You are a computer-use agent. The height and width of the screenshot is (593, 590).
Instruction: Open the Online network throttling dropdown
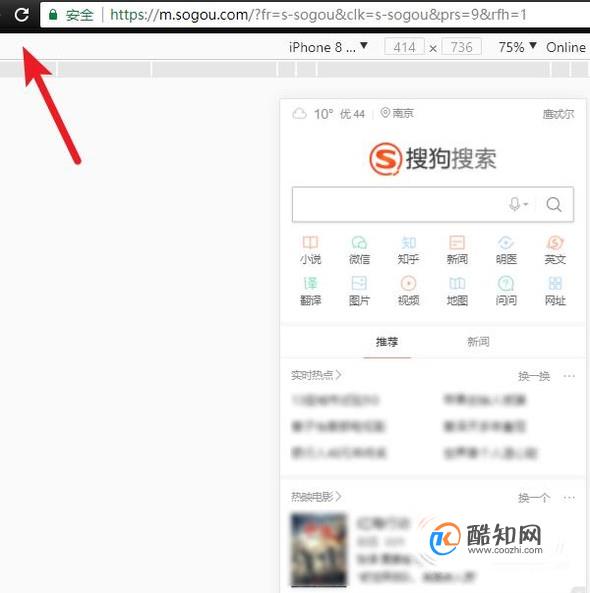pos(566,47)
